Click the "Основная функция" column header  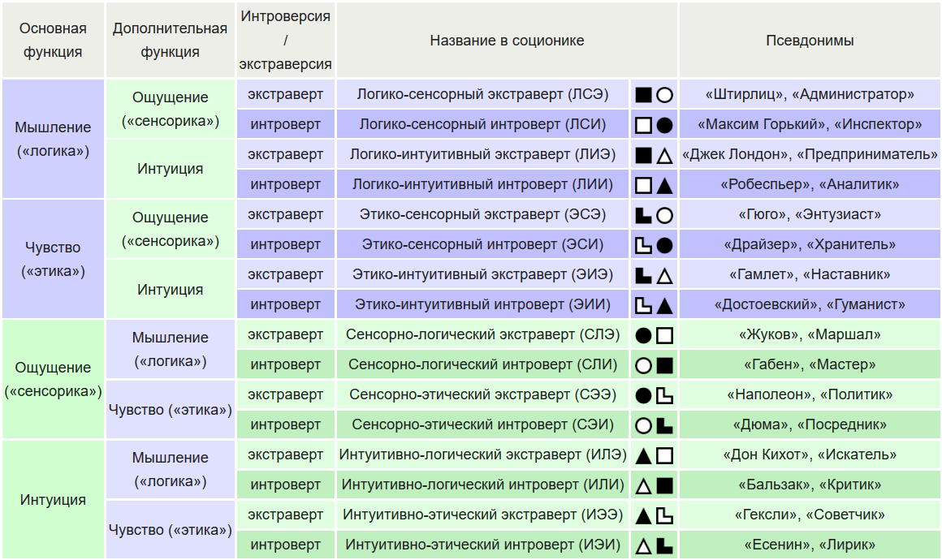(x=53, y=41)
